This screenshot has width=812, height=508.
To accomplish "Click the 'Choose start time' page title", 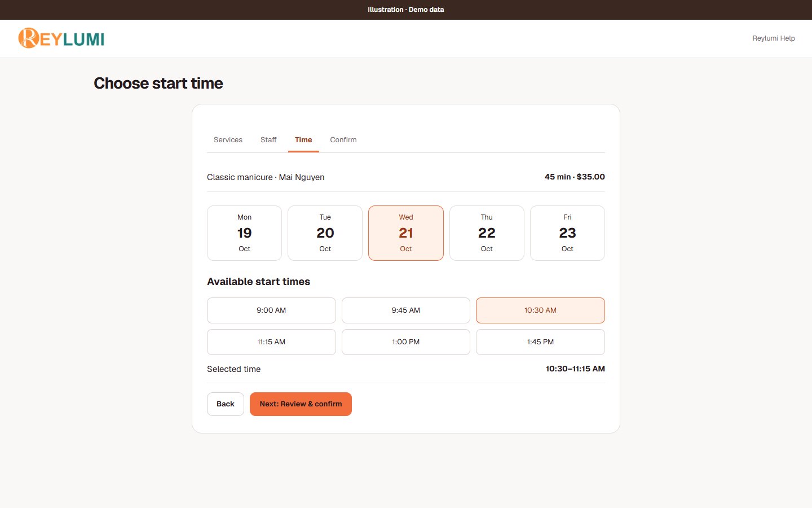I will (158, 84).
